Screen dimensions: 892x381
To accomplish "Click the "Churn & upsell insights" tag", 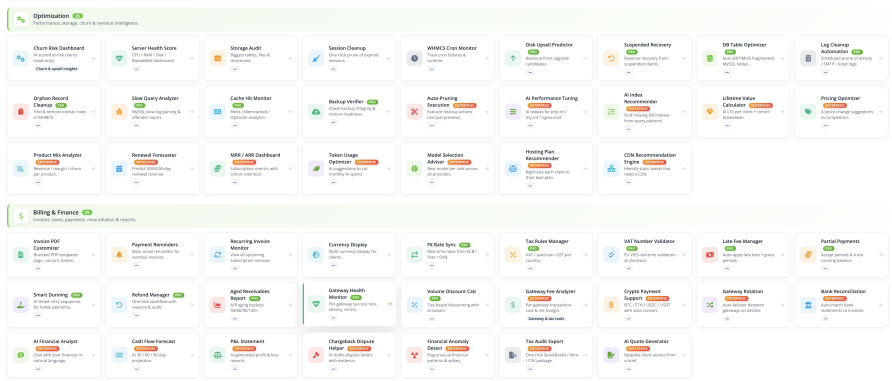I will (57, 69).
